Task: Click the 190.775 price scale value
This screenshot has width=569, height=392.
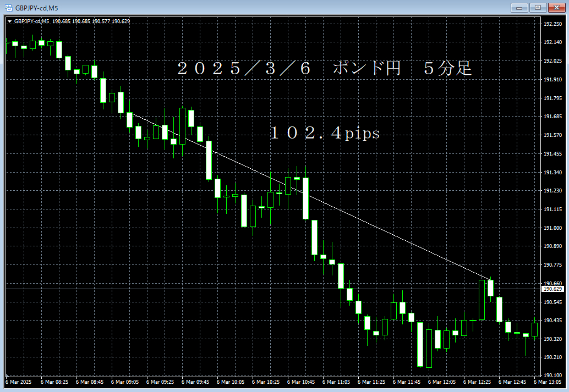Action: point(552,264)
